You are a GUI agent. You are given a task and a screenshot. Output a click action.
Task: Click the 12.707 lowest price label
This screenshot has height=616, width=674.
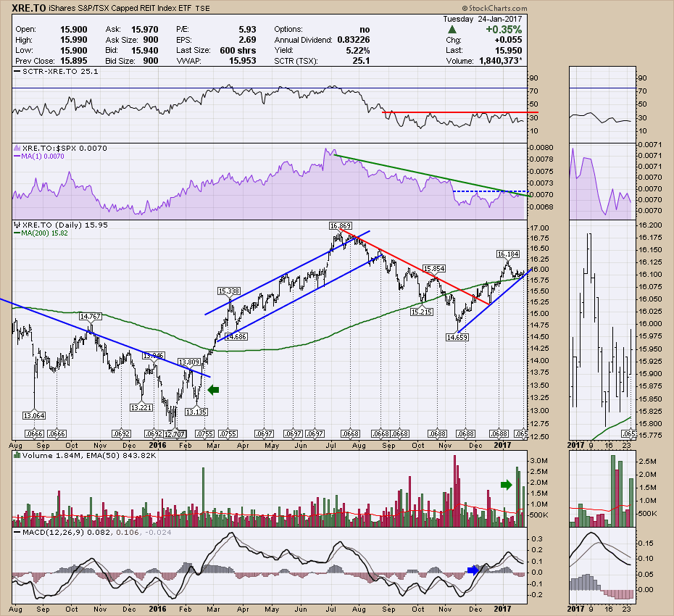click(x=175, y=434)
